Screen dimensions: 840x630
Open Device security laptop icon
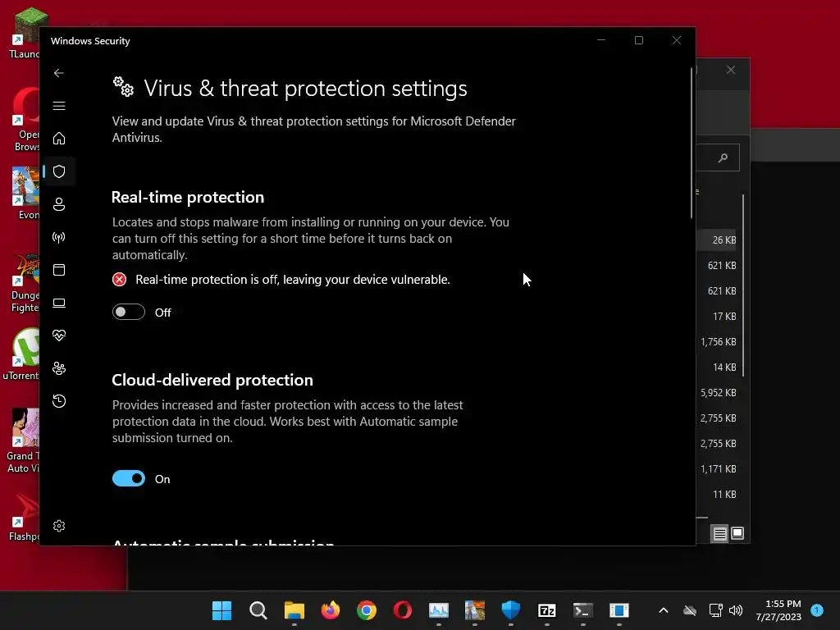tap(59, 303)
